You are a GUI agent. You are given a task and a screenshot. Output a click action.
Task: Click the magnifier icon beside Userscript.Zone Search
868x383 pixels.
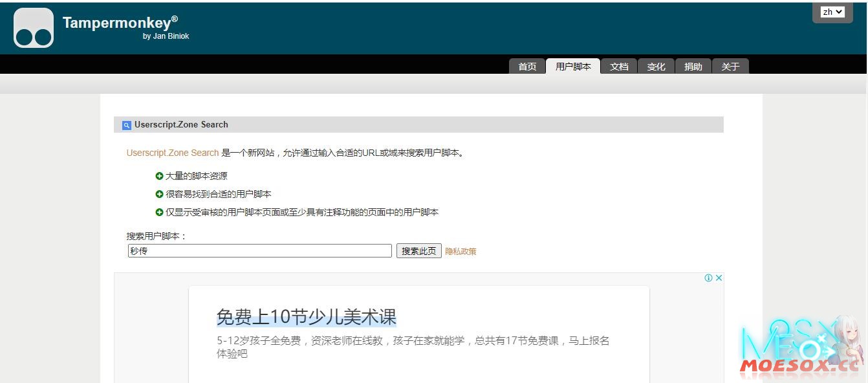tap(126, 125)
